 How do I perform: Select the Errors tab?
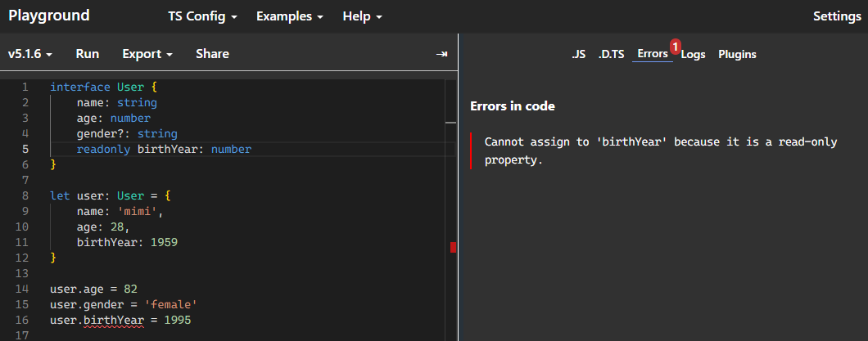(x=653, y=54)
